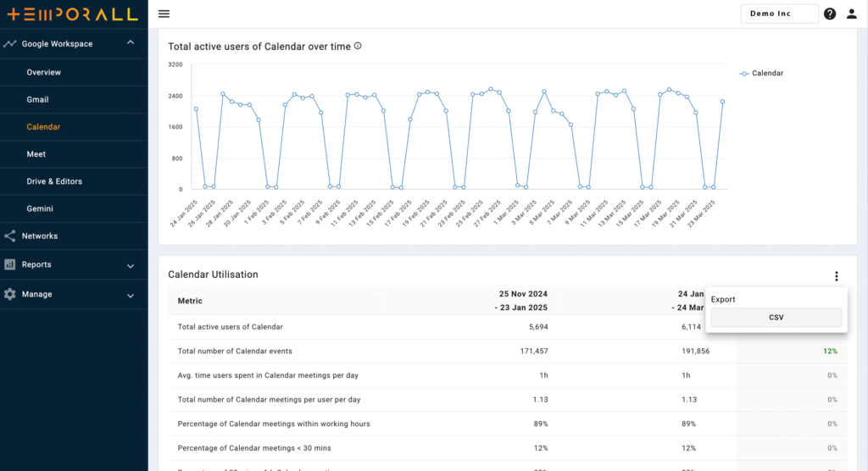Click 'Total active users of Calendar' row label
Viewport: 868px width, 471px height.
point(231,327)
